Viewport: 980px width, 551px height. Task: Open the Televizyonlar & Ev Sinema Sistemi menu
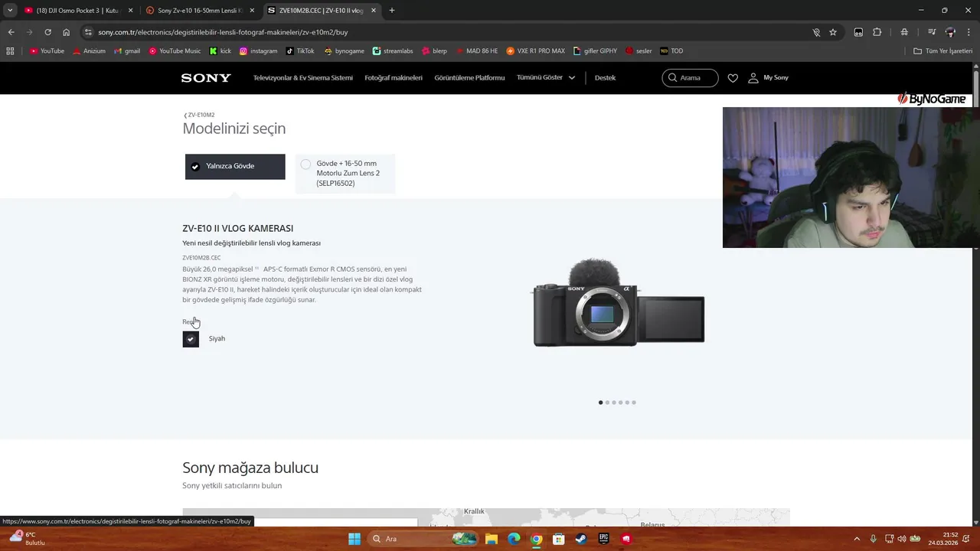[303, 77]
